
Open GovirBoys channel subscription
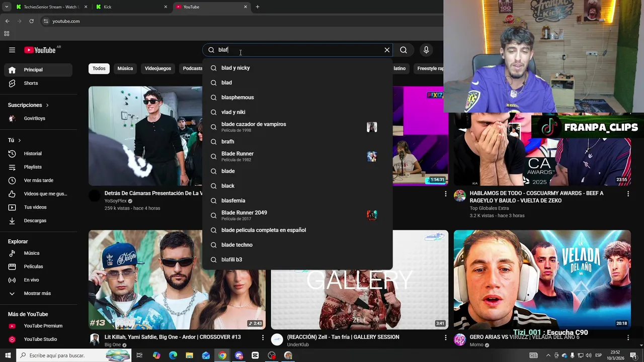pos(38,119)
